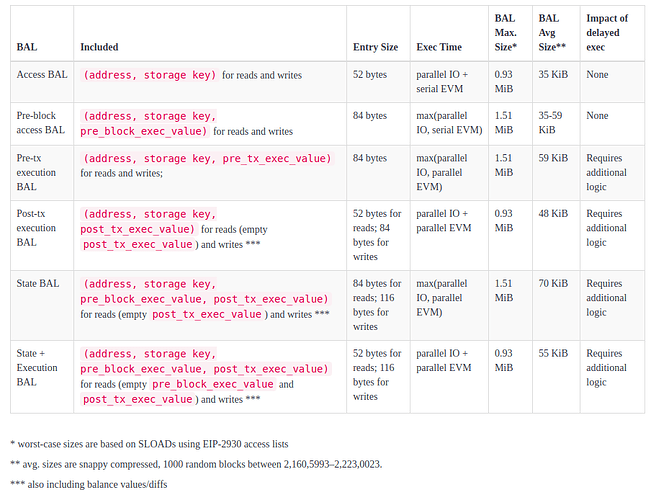Select the pre_tx_exec_value code snippet
Viewport: 651px width, 500px height.
pos(277,159)
